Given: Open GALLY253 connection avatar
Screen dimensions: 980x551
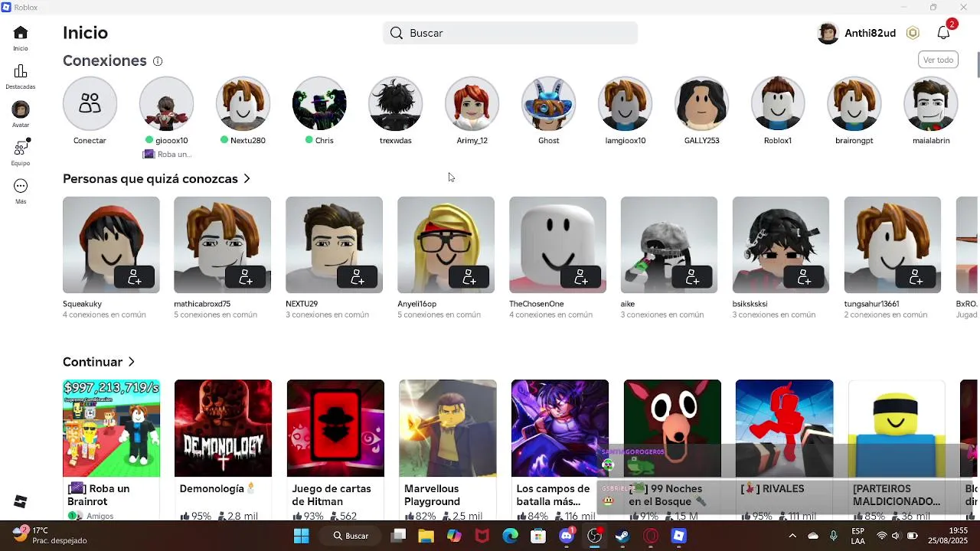Looking at the screenshot, I should coord(702,103).
